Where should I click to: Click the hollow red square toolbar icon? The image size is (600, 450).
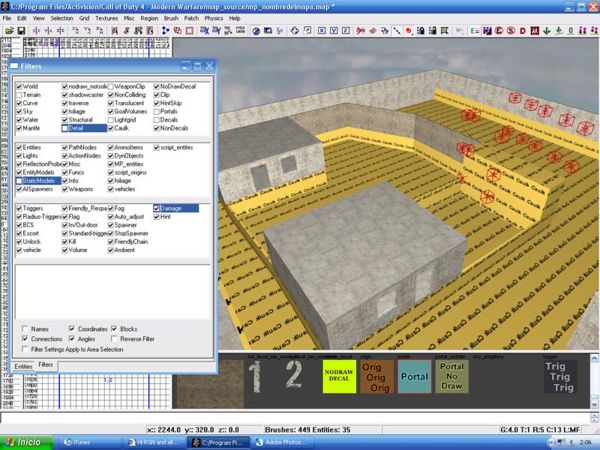(x=190, y=31)
